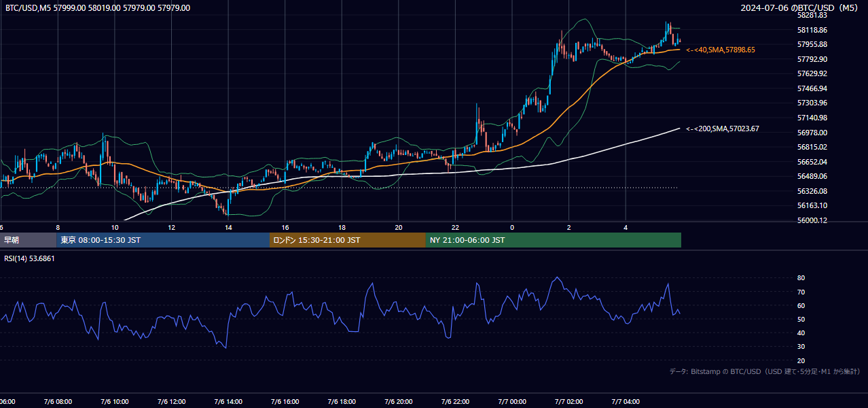The image size is (868, 408).
Task: Click hour tick 18 under price chart
Action: (x=342, y=227)
